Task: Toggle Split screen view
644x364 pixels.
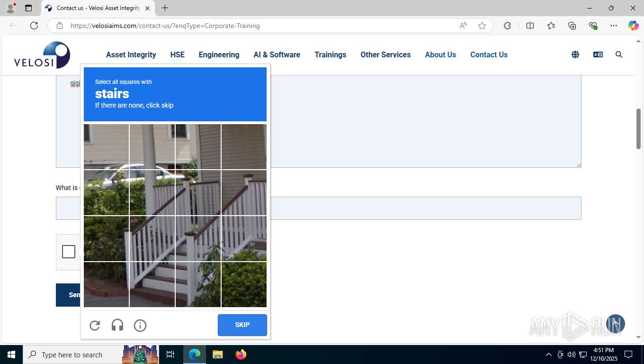Action: pyautogui.click(x=530, y=26)
